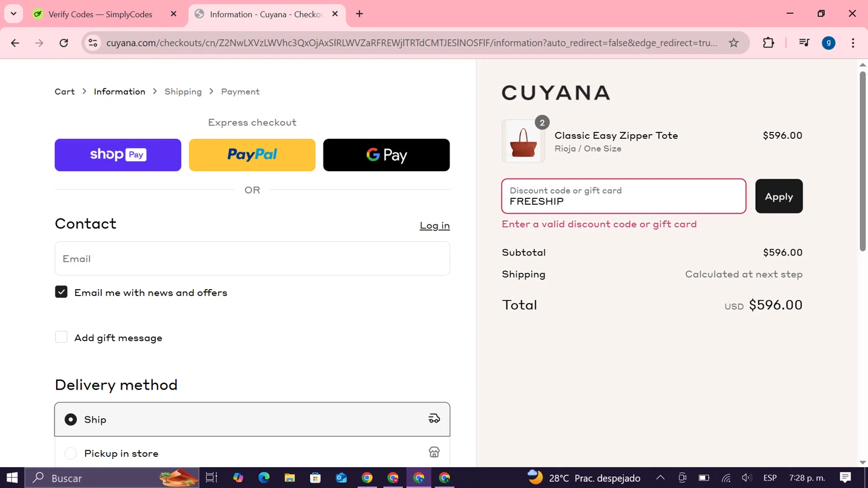This screenshot has height=488, width=868.
Task: Expand the tab search dropdown
Action: pyautogui.click(x=13, y=14)
